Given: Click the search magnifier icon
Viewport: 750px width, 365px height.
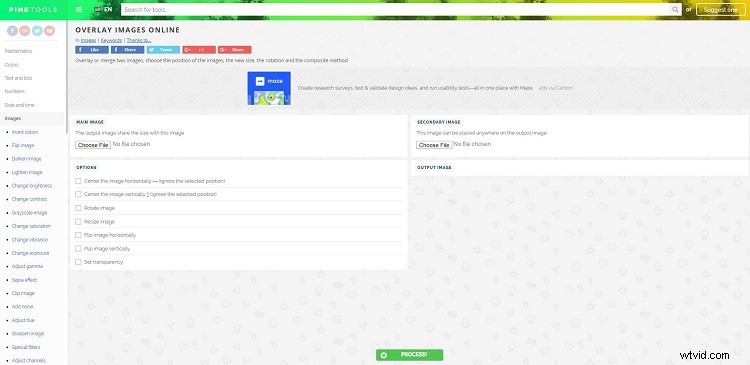Looking at the screenshot, I should [x=675, y=10].
